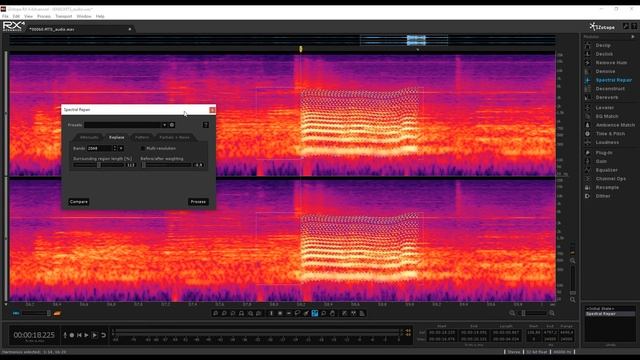Click the waveform/spectrogram opacity slider
Image resolution: width=640 pixels, height=360 pixels.
36,313
